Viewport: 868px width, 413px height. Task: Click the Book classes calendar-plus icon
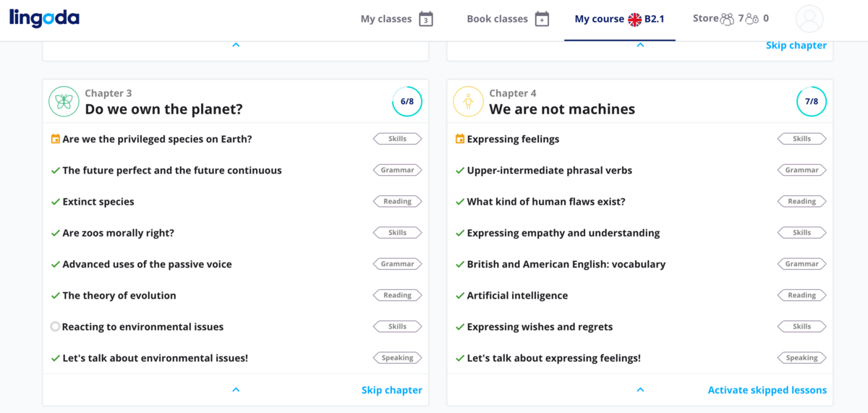(x=542, y=20)
